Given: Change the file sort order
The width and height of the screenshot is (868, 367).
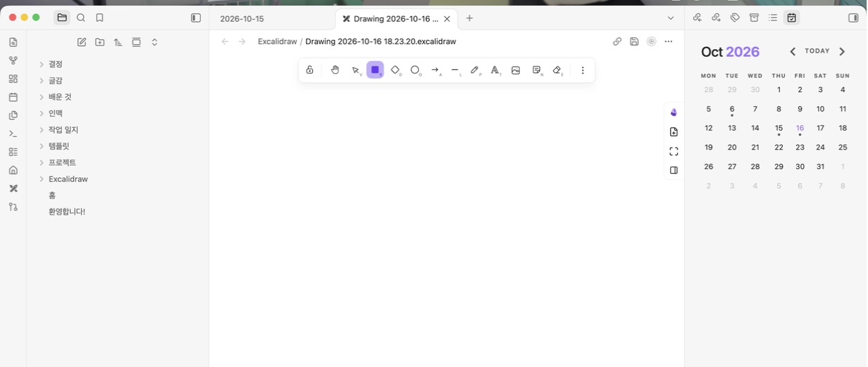Looking at the screenshot, I should (118, 42).
